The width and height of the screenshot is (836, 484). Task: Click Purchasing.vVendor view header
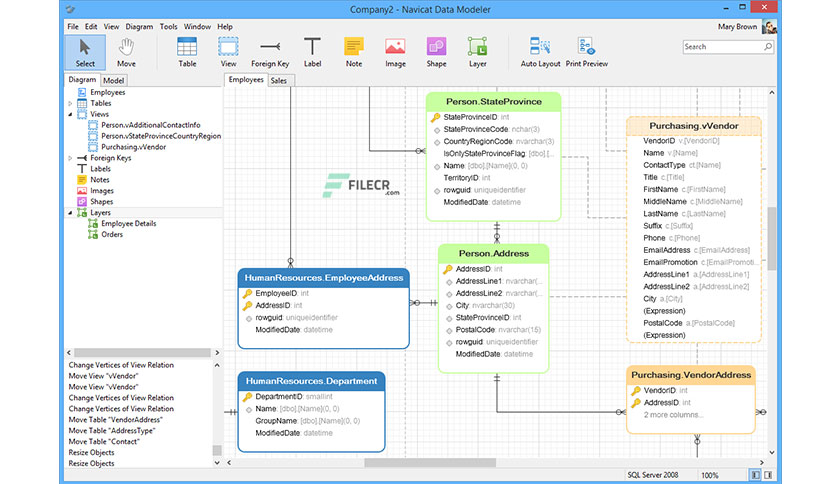coord(694,126)
